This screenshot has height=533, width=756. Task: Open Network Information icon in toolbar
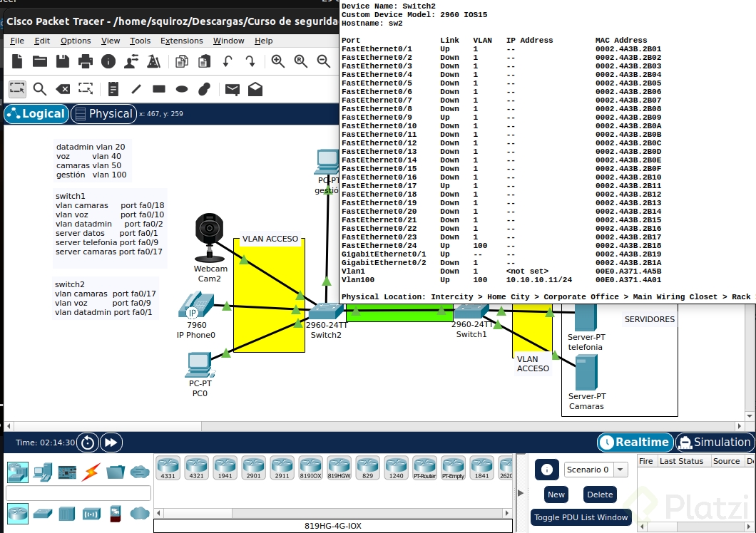[x=108, y=61]
